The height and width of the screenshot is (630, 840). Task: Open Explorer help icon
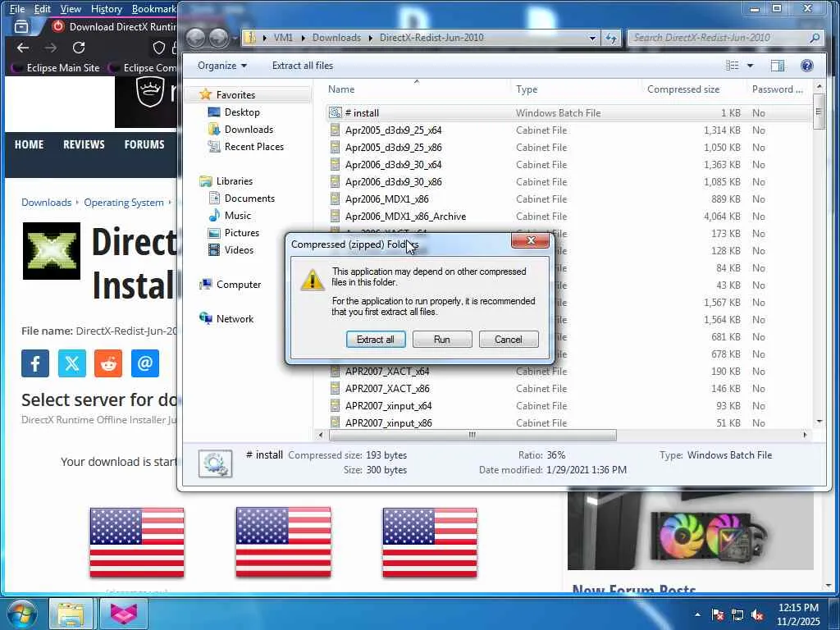coord(807,66)
